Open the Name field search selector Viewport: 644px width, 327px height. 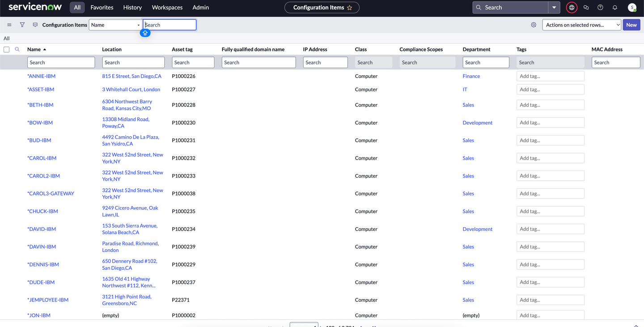point(115,25)
